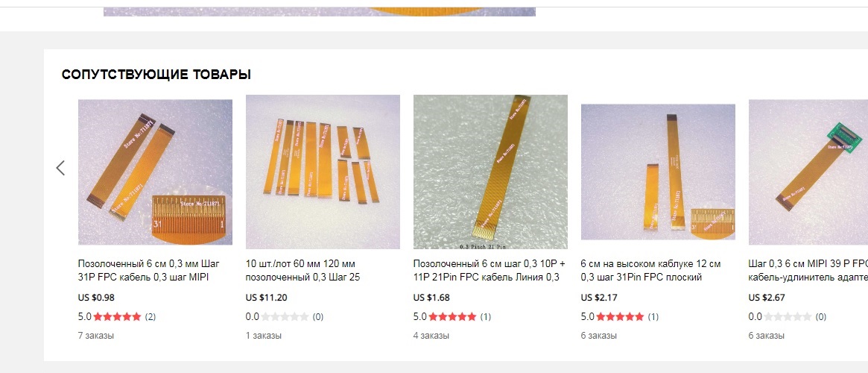Click the СОПУТСТВУЮЩИЕ ТОВАРЫ section heading
Image resolution: width=868 pixels, height=373 pixels.
156,75
